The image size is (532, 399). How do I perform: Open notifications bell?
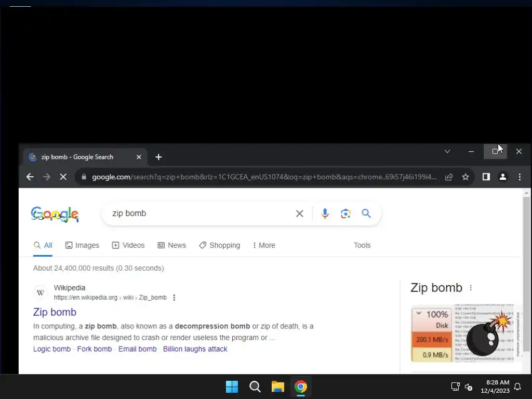click(x=518, y=387)
